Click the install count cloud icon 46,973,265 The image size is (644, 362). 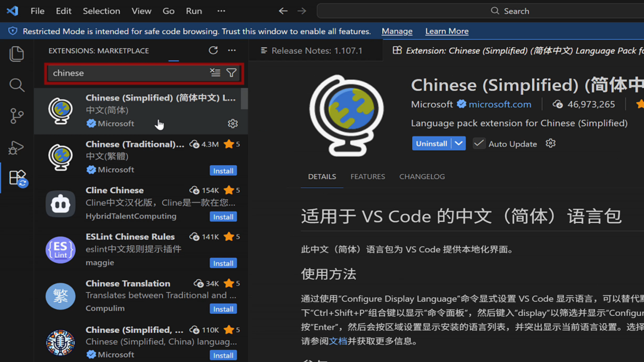click(x=558, y=104)
